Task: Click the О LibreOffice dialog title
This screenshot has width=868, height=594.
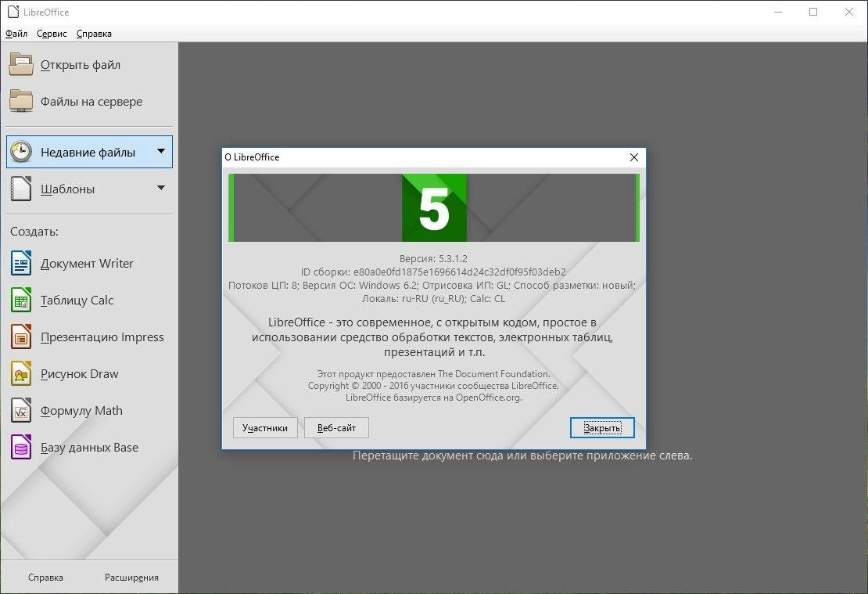Action: point(252,157)
